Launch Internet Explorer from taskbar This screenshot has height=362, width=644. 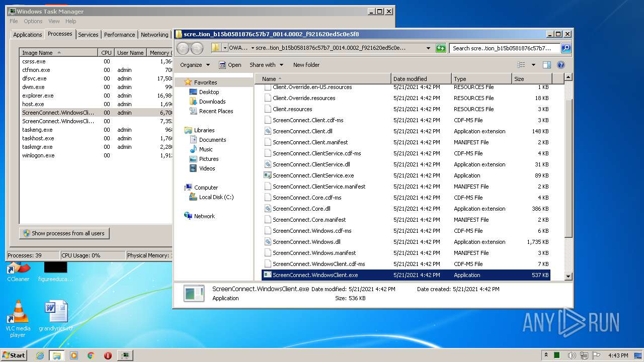point(40,355)
